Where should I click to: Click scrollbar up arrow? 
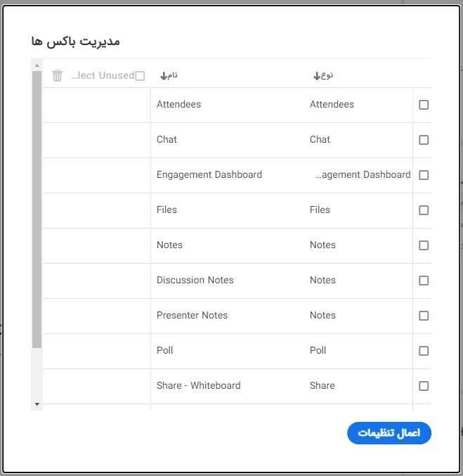(37, 65)
